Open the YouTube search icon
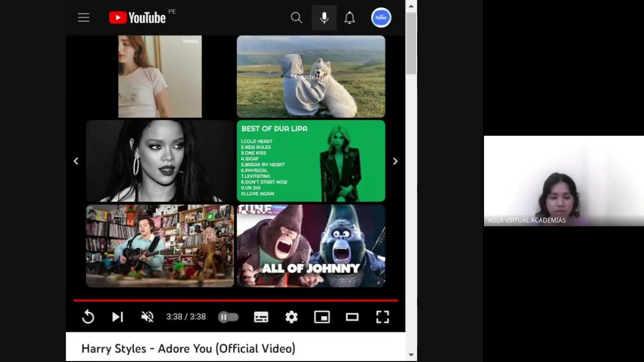Screen dimensions: 644x362 [296, 18]
